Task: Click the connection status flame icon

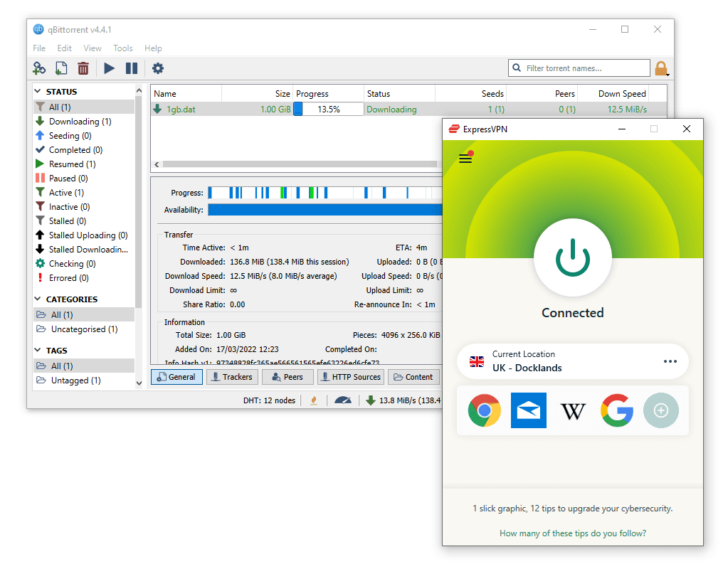Action: [314, 400]
